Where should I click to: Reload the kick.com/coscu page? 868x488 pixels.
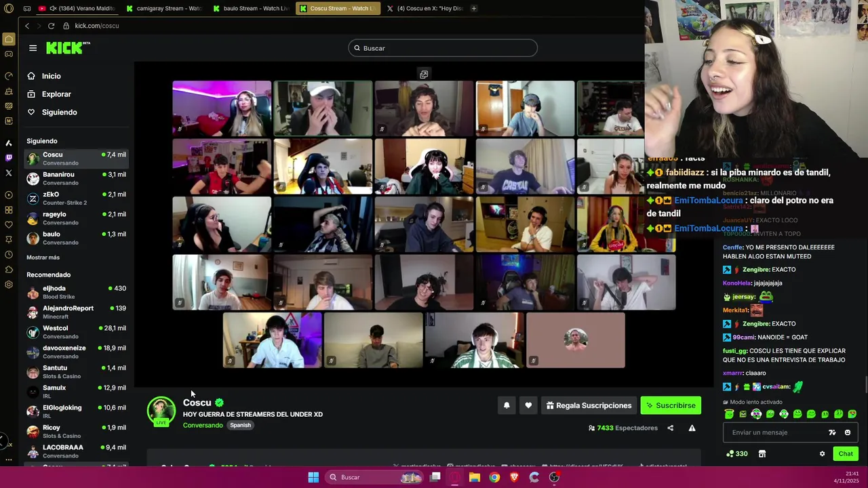pos(51,26)
